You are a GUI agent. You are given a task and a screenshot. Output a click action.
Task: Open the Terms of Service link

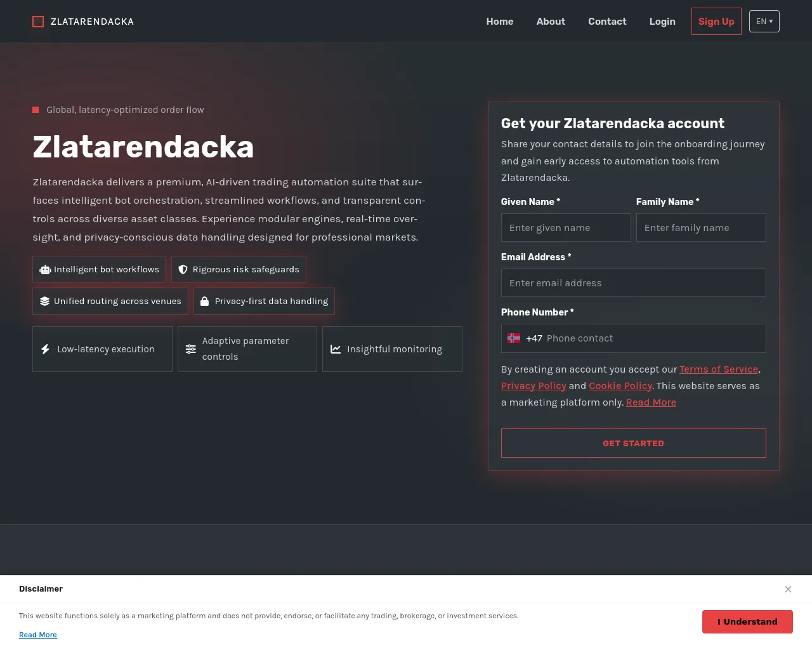[719, 369]
